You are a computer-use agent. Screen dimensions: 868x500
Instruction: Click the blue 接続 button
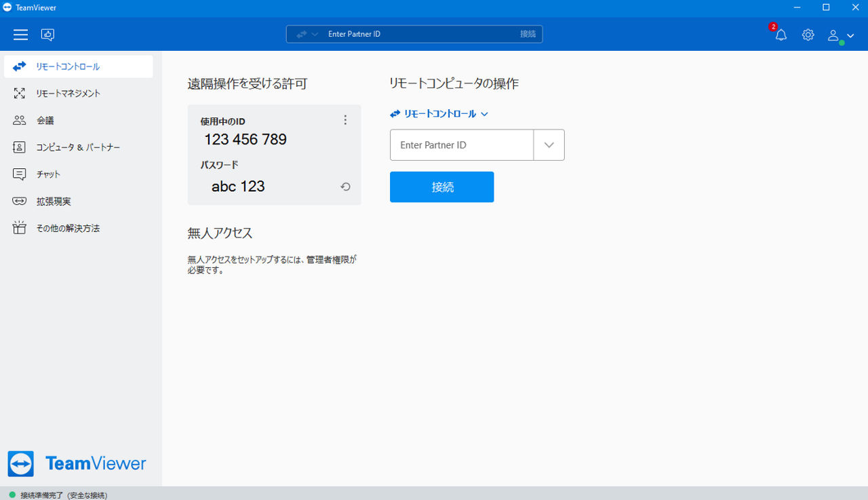point(442,187)
